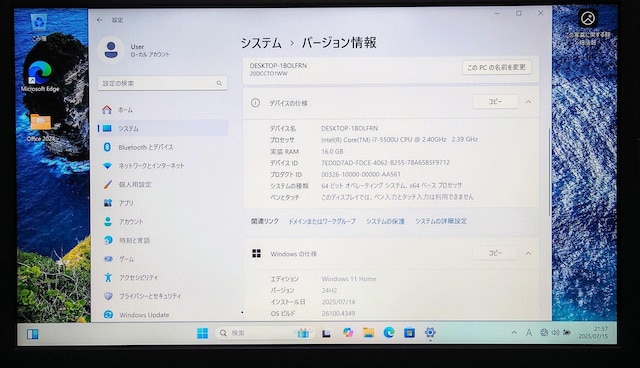The image size is (640, 368).
Task: Open the システムの保護 link
Action: coord(385,222)
